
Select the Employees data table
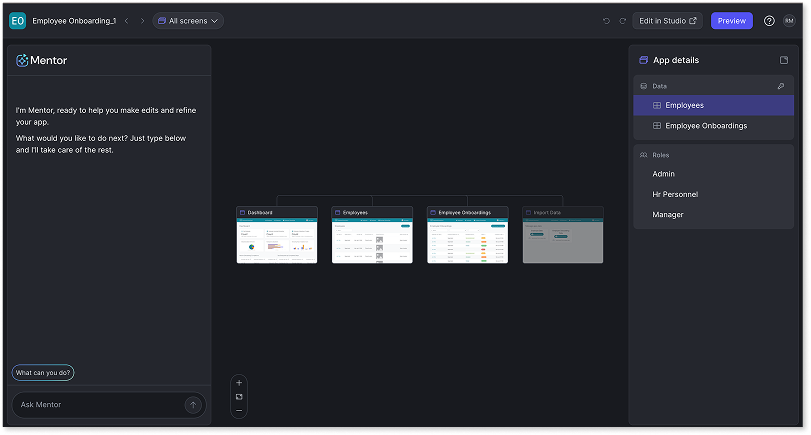713,105
